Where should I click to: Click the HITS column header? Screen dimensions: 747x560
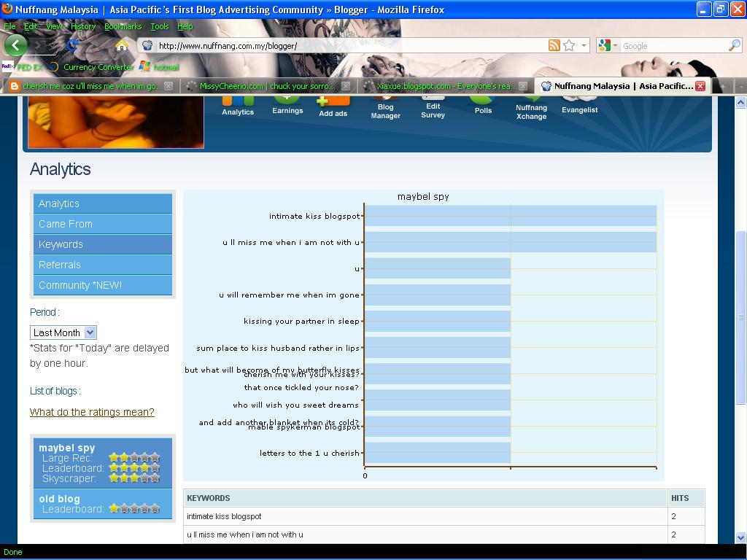(x=686, y=498)
